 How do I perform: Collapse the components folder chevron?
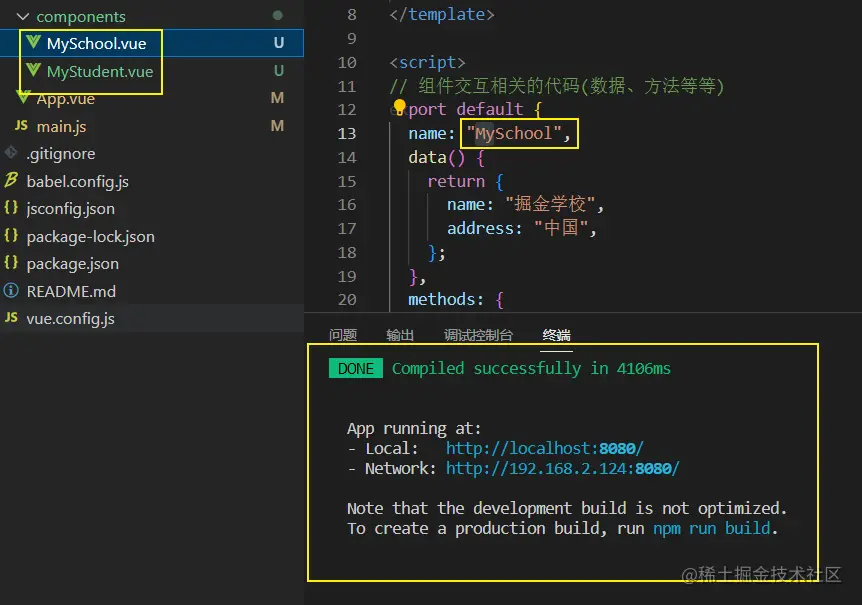pyautogui.click(x=23, y=16)
